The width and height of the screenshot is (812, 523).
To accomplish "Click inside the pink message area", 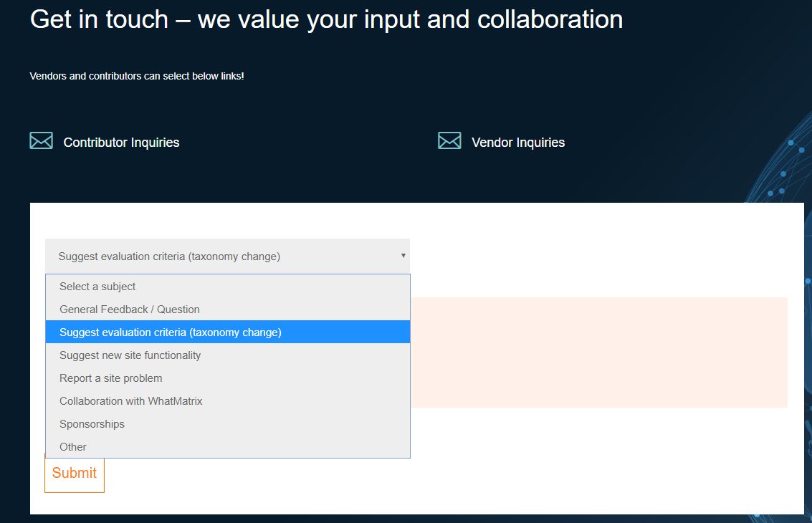I will pyautogui.click(x=598, y=352).
